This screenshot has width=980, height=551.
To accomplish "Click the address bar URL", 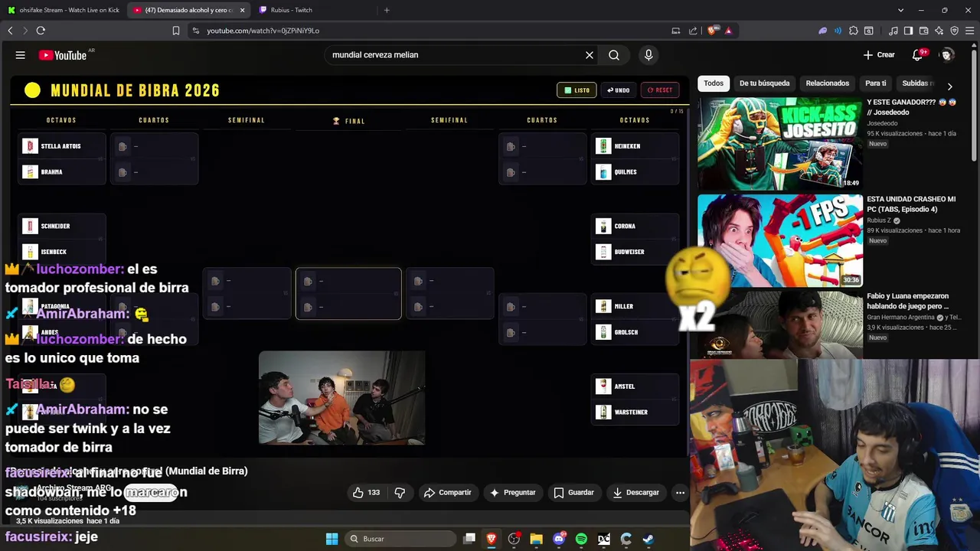I will coord(263,31).
